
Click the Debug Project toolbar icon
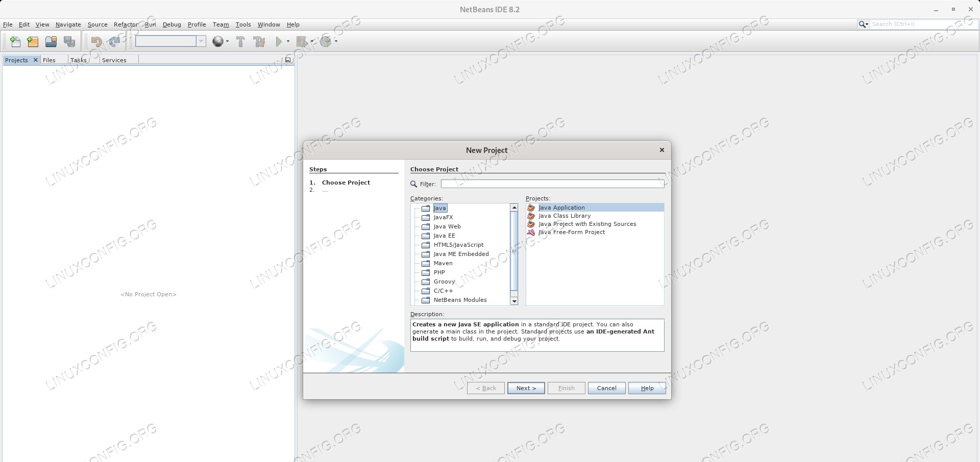point(302,41)
